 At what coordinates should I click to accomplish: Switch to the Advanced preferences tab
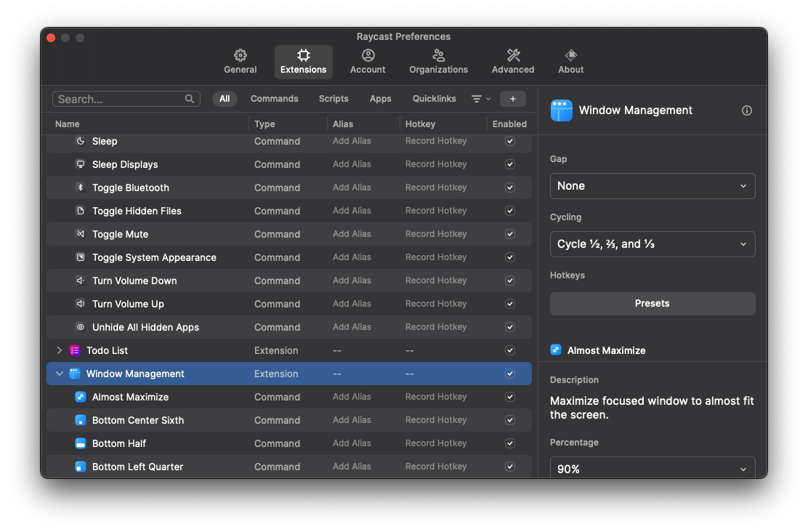point(513,62)
